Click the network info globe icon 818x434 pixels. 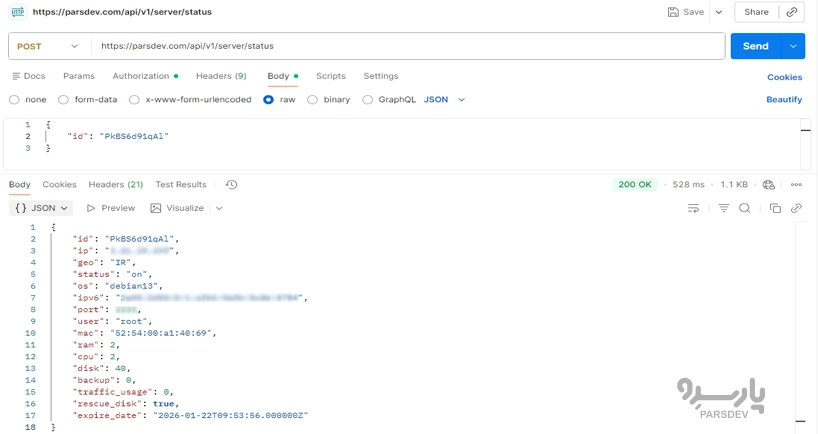pos(768,185)
